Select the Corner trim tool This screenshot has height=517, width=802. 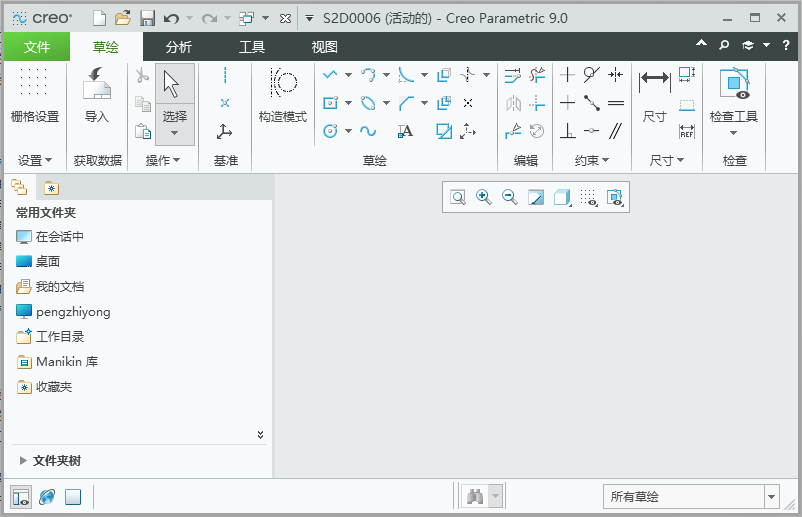click(x=537, y=103)
